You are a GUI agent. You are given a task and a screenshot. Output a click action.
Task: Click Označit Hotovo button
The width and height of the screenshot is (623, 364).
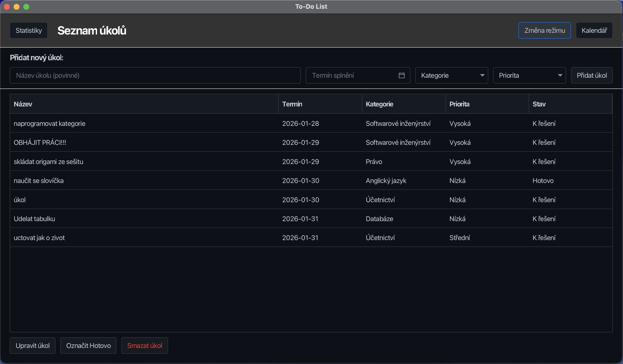[x=88, y=346]
